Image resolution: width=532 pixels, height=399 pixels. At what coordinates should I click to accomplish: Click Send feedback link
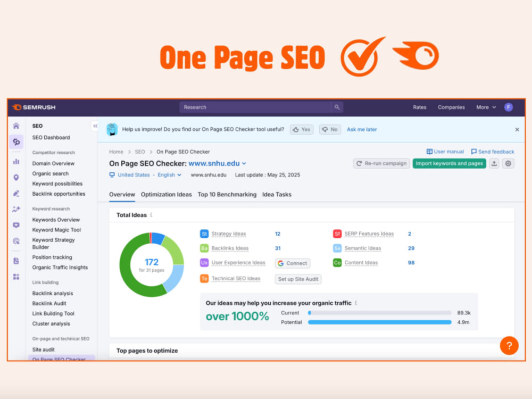coord(493,152)
